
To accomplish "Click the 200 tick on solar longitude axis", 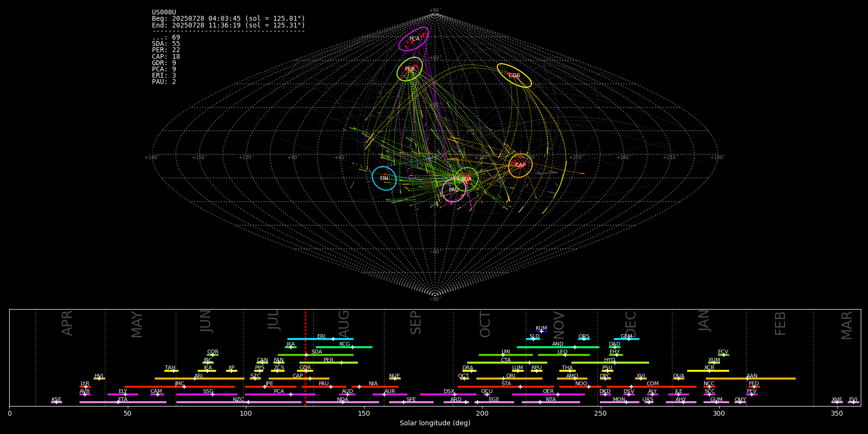I will [482, 413].
